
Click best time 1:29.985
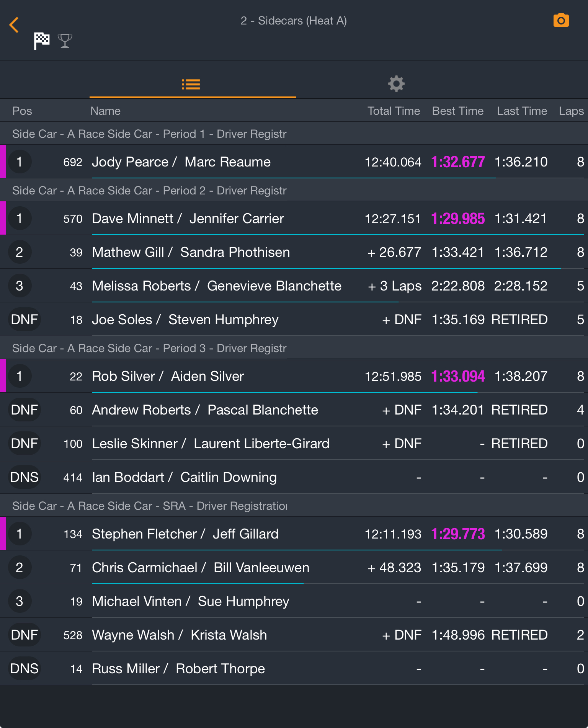coord(458,219)
